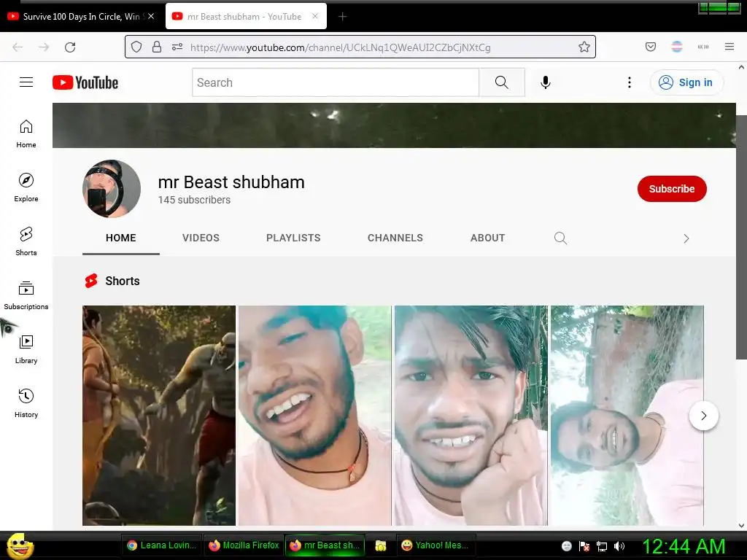Click the speaker volume tray icon
The image size is (747, 560).
pos(619,546)
